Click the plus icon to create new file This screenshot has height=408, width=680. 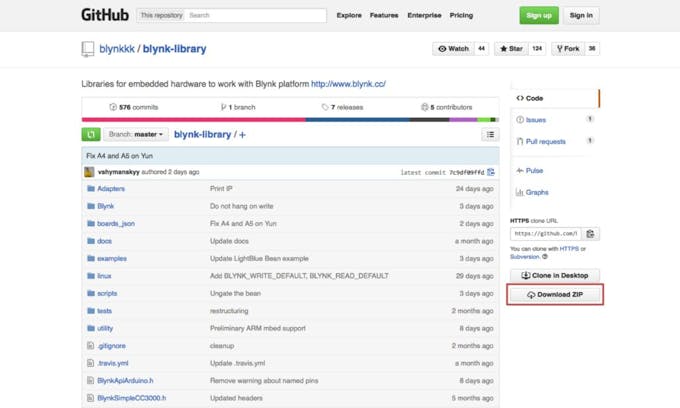pos(242,135)
